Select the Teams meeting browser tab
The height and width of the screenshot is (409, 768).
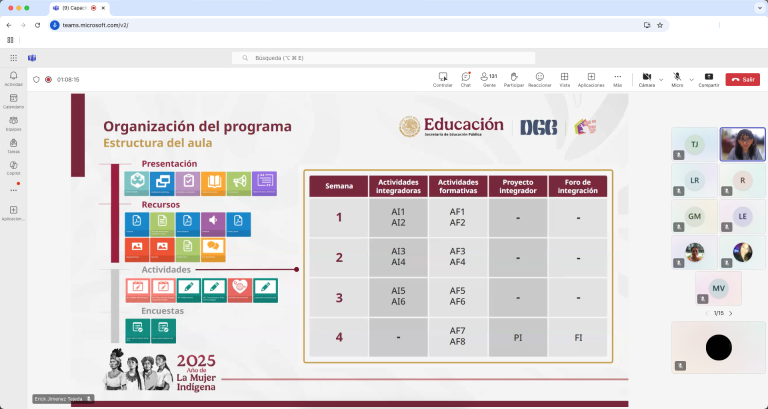pyautogui.click(x=90, y=7)
